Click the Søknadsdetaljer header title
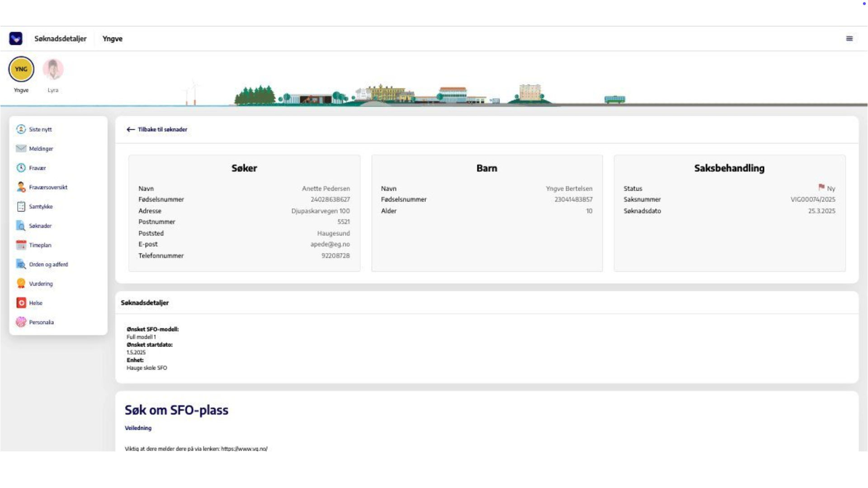 pos(60,38)
